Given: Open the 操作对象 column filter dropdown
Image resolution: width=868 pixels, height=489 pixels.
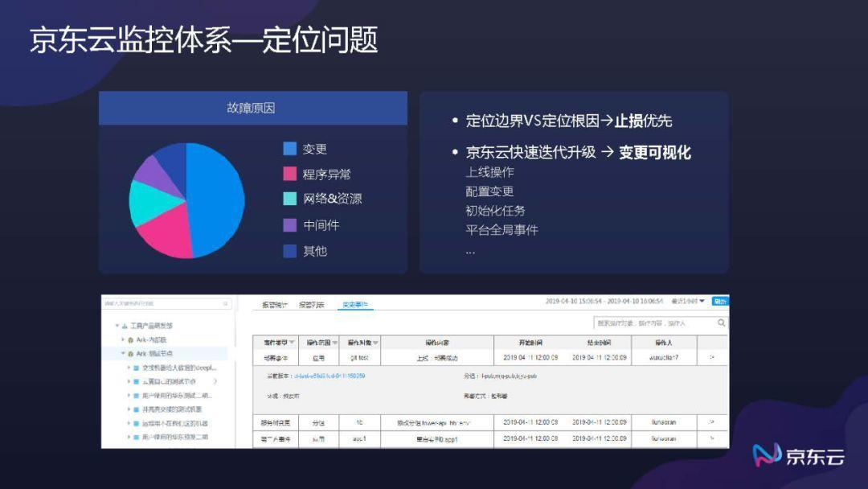Looking at the screenshot, I should coord(376,343).
